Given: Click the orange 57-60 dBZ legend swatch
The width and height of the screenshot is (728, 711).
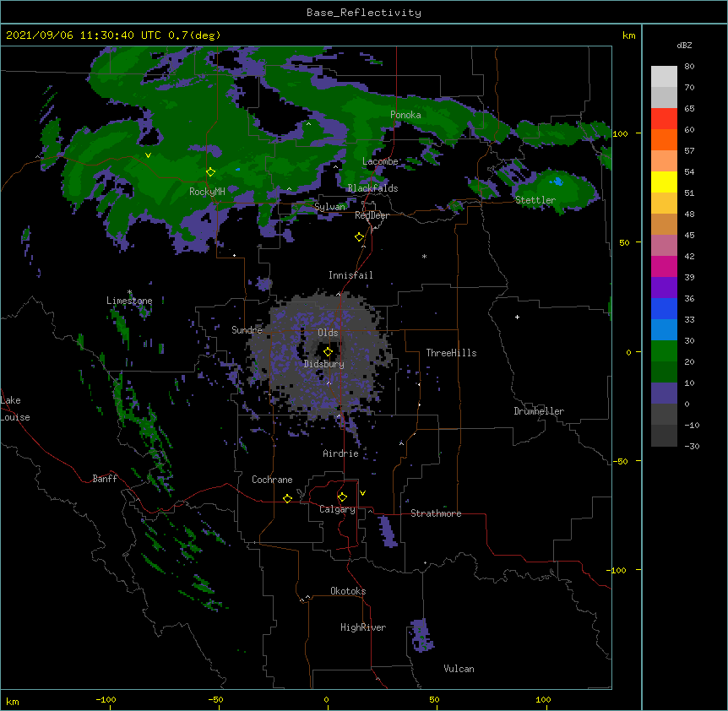Looking at the screenshot, I should (x=664, y=140).
